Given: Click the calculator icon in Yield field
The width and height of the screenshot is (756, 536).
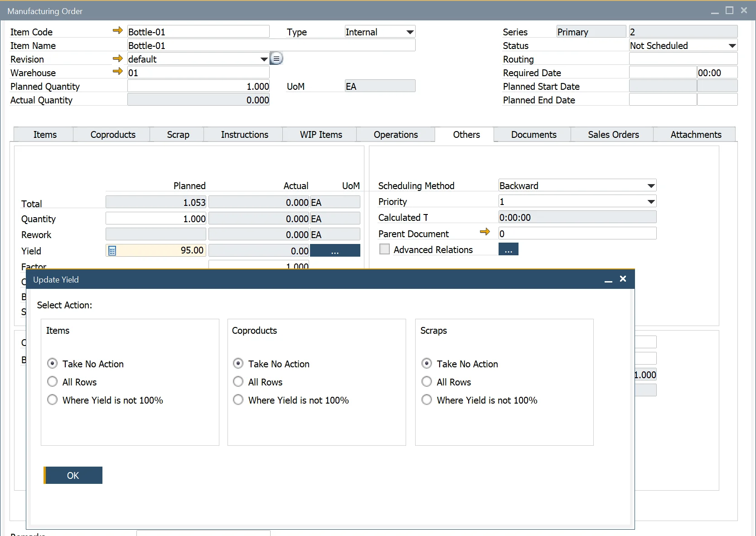Looking at the screenshot, I should point(112,251).
